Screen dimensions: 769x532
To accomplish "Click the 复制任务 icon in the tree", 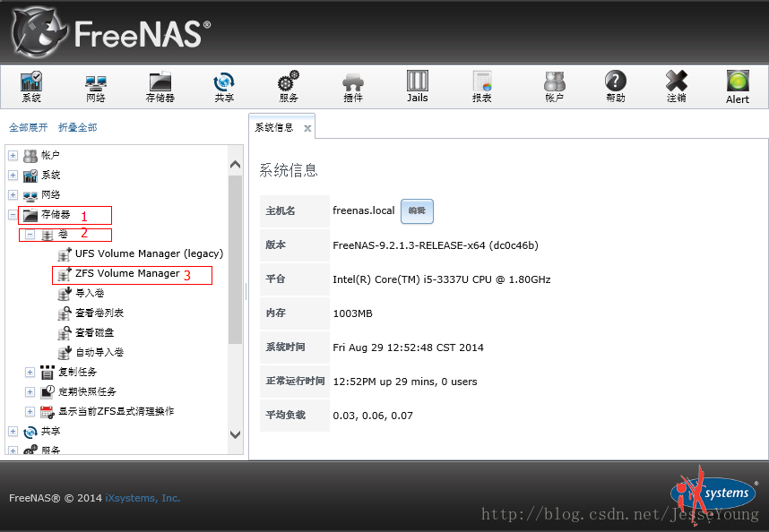I will click(48, 373).
